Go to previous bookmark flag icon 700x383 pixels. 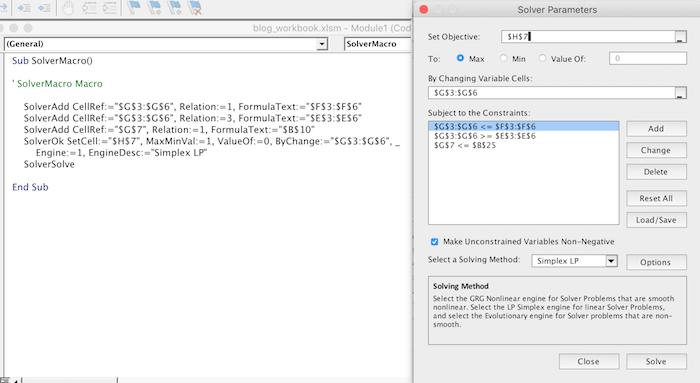(x=175, y=7)
